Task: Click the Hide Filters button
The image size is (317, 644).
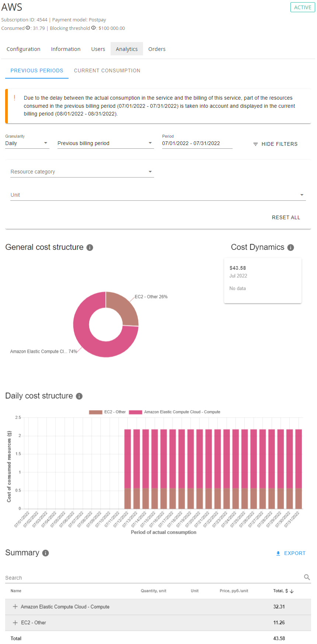Action: 275,144
